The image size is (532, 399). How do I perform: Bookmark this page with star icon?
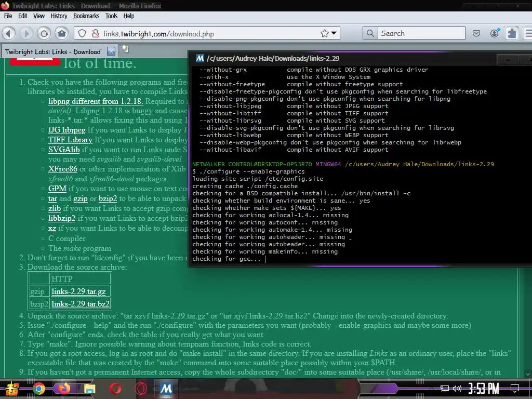click(x=325, y=33)
